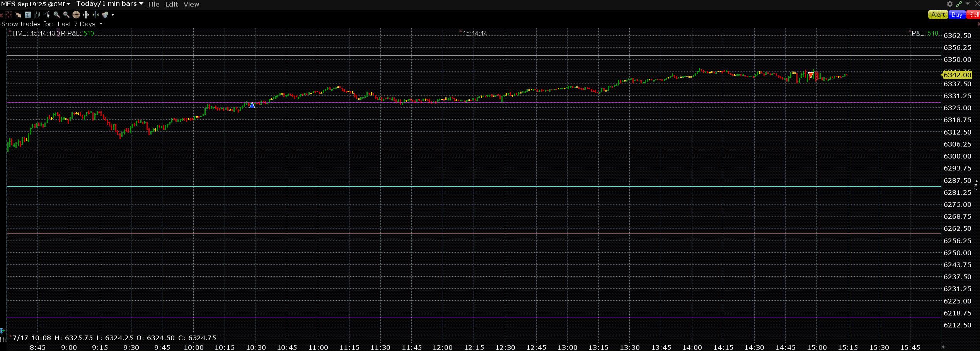Click the Show trades for label

coord(27,24)
